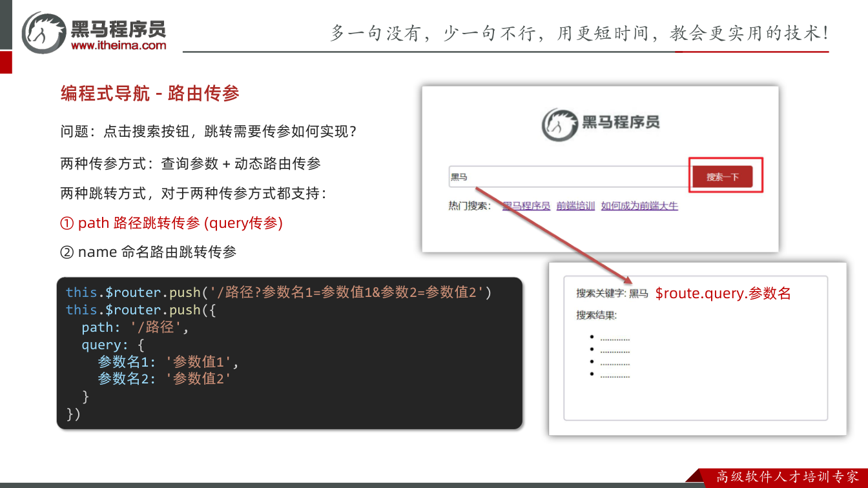This screenshot has width=868, height=488.
Task: Click the search input containing 黑马
Action: click(570, 176)
